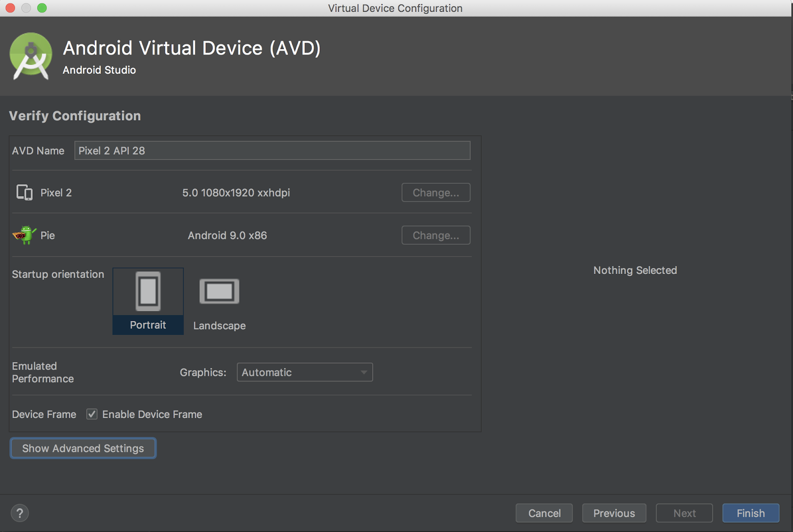
Task: Cancel the virtual device configuration
Action: [544, 513]
